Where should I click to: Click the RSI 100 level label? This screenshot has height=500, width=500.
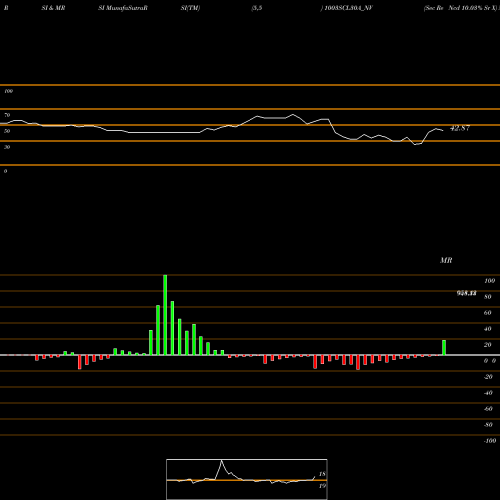click(9, 91)
